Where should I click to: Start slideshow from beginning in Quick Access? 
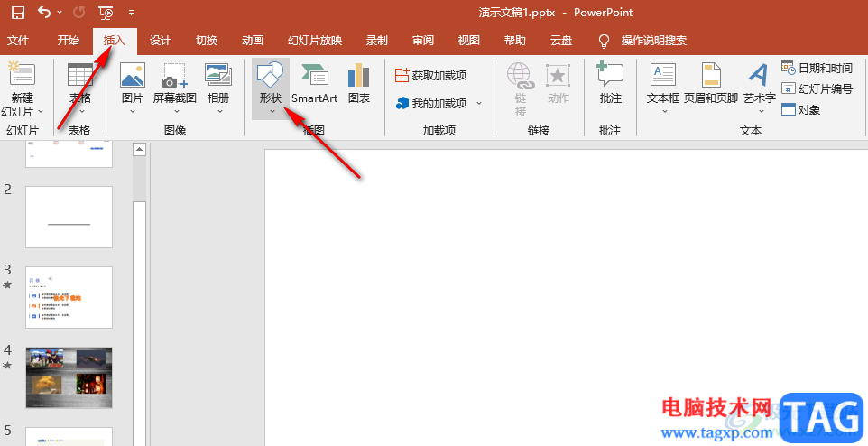click(106, 13)
